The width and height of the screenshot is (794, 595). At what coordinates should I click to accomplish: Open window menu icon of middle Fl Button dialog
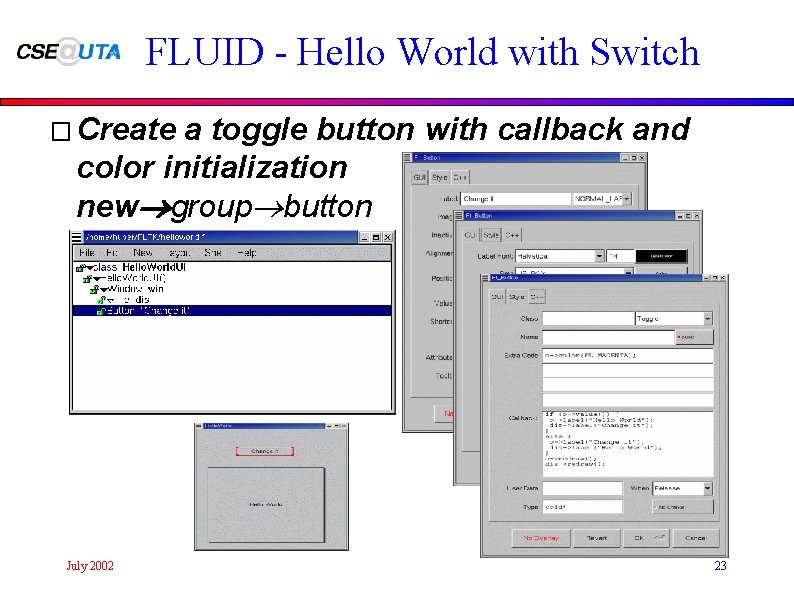459,215
